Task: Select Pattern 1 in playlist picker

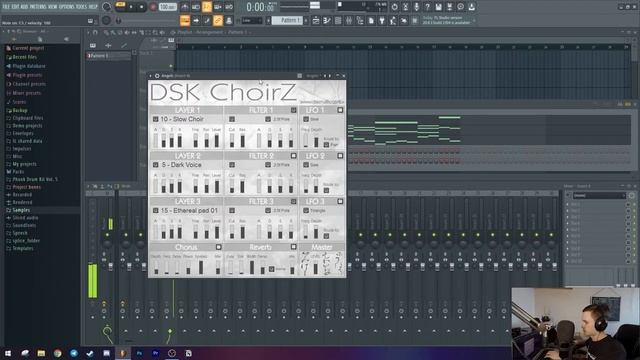Action: [x=109, y=56]
